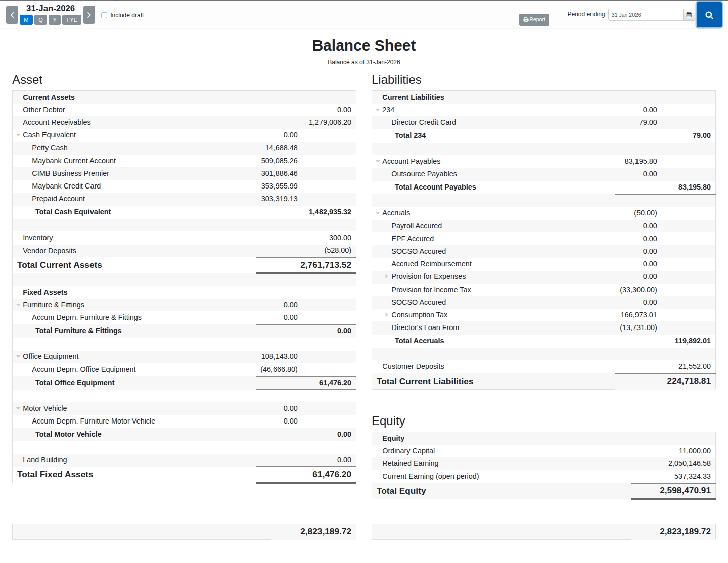Open the Account Receivables account
The height and width of the screenshot is (563, 728).
(x=184, y=122)
